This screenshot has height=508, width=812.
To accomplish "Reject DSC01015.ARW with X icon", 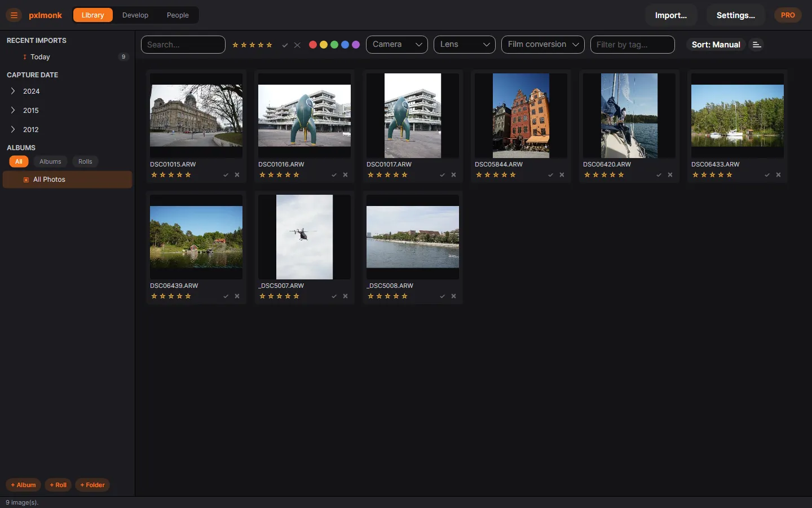I will [237, 175].
